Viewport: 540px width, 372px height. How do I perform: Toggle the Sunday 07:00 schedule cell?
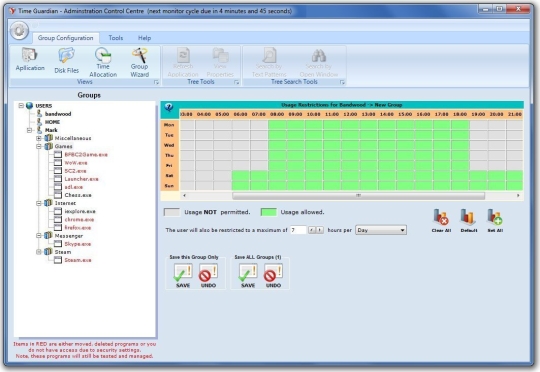pos(259,186)
